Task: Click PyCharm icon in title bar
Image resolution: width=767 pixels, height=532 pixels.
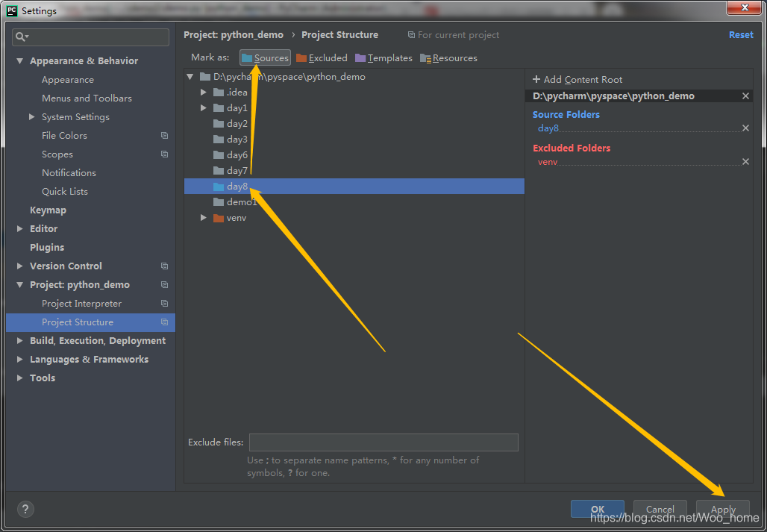Action: click(12, 10)
